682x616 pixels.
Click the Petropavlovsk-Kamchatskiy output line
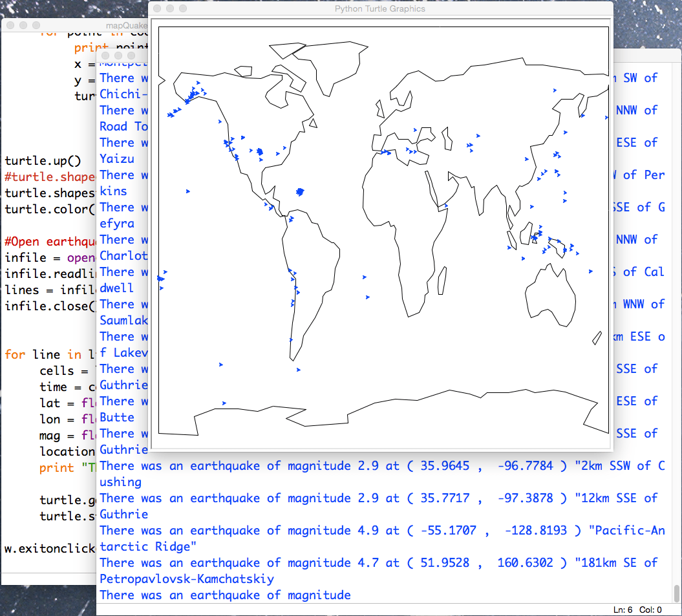pyautogui.click(x=187, y=579)
